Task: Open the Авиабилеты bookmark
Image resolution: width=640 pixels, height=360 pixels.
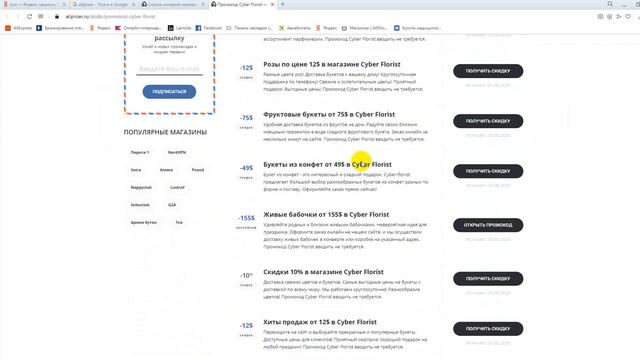Action: [295, 28]
